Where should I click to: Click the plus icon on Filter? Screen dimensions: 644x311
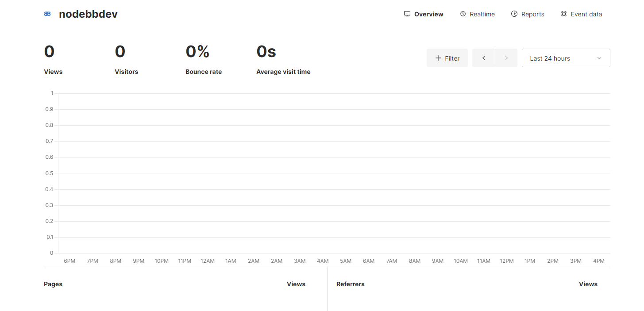tap(438, 58)
